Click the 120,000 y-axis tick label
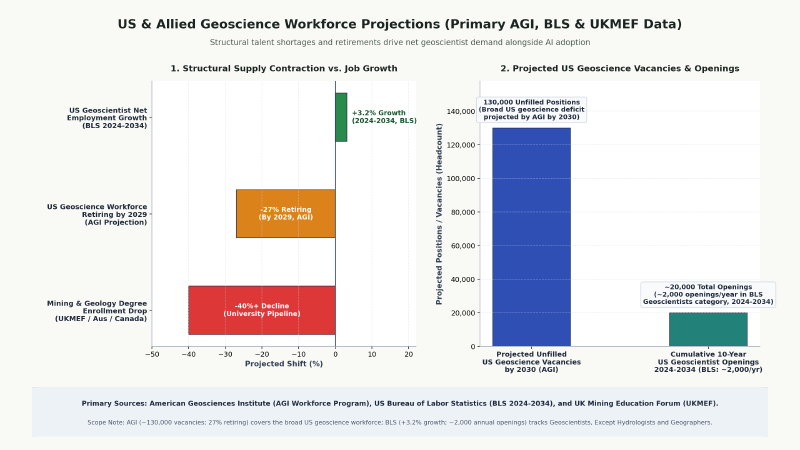Viewport: 800px width, 450px height. click(x=461, y=145)
